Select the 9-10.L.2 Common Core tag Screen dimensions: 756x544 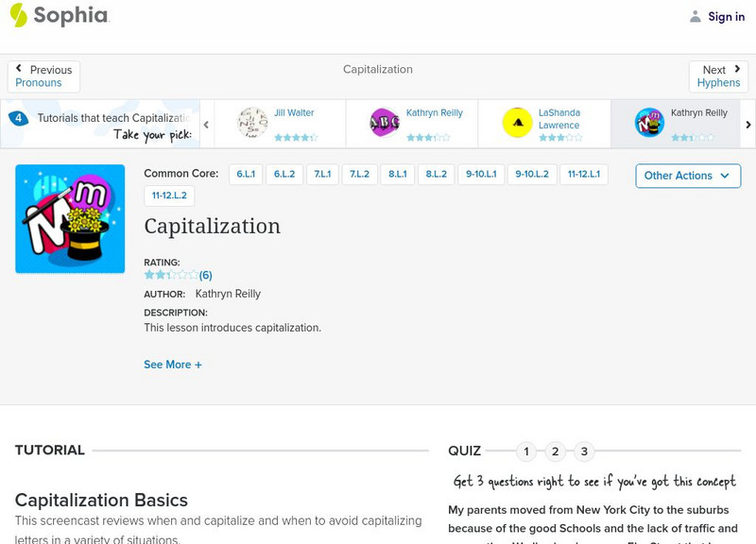tap(532, 175)
